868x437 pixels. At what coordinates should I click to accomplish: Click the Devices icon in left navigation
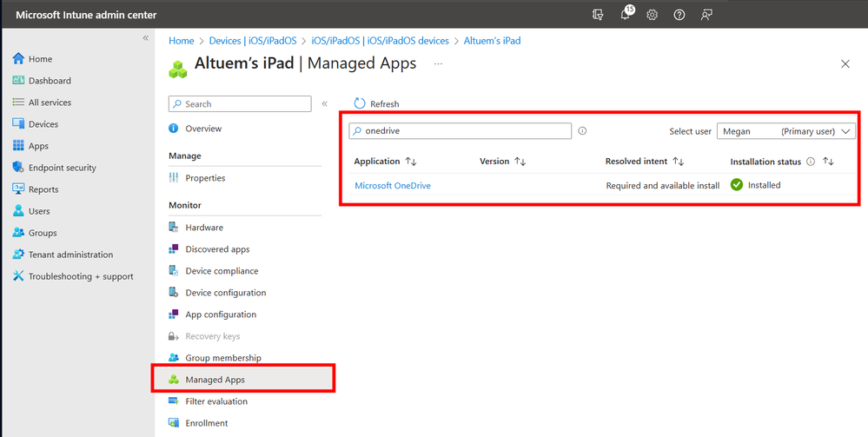tap(18, 124)
